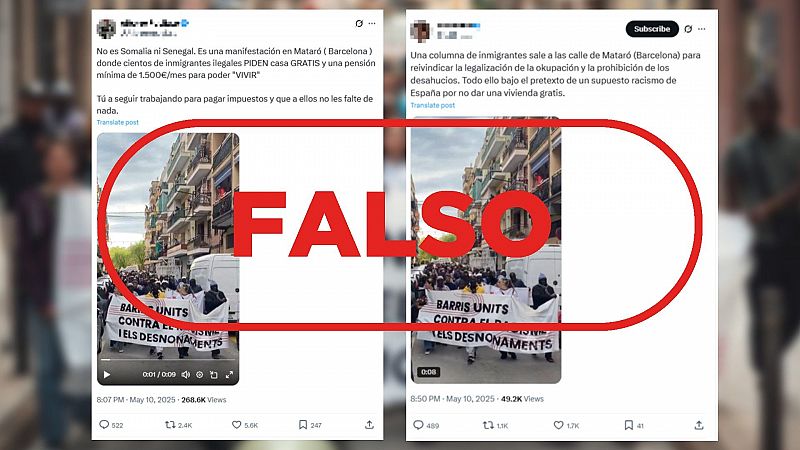Click the Grok icon on the left post
Viewport: 800px width, 450px height.
pyautogui.click(x=359, y=23)
